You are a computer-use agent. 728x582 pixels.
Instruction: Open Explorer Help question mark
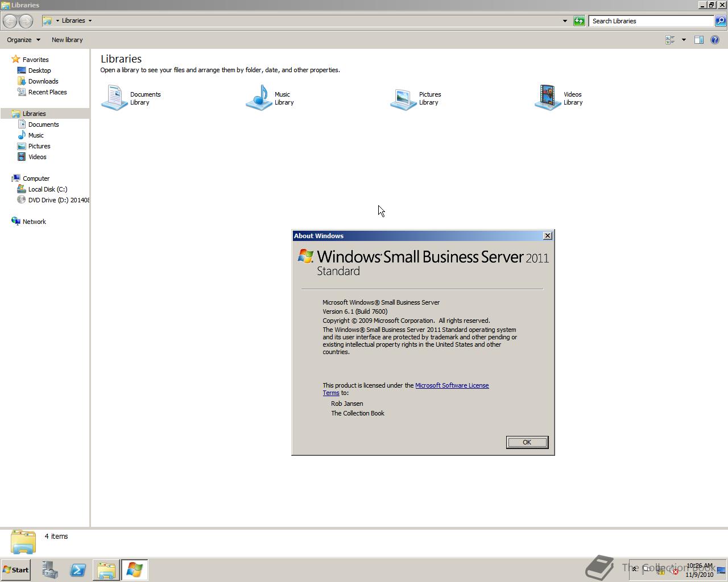[x=715, y=40]
